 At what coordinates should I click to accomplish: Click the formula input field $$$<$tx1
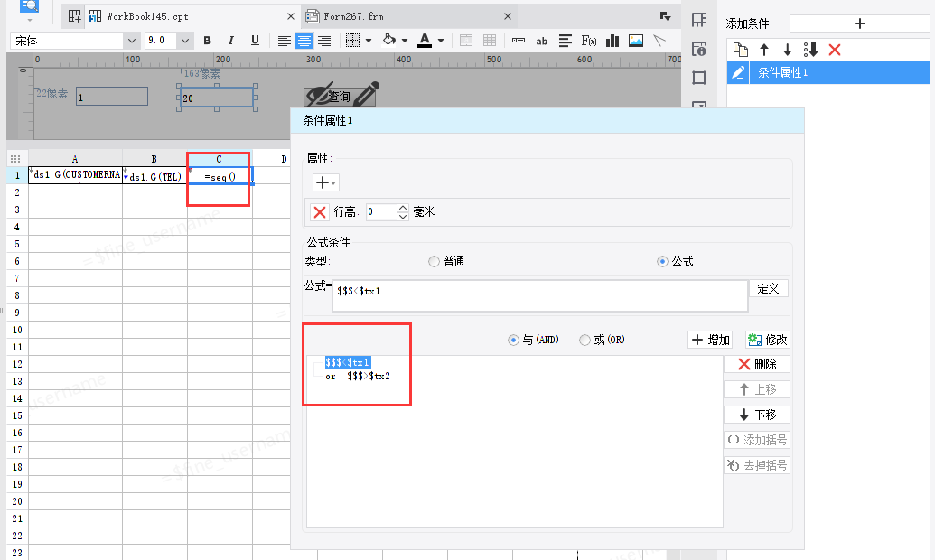tap(539, 295)
